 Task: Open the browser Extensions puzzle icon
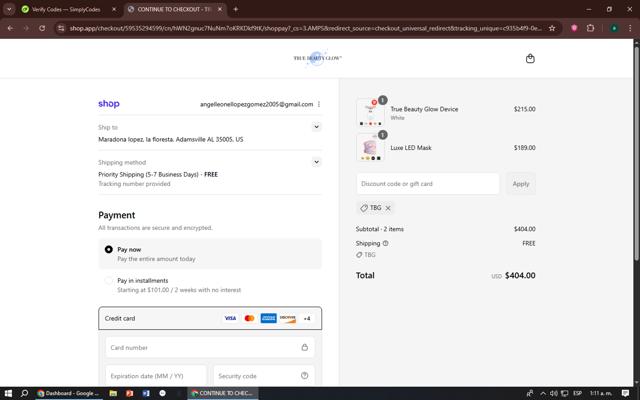590,28
